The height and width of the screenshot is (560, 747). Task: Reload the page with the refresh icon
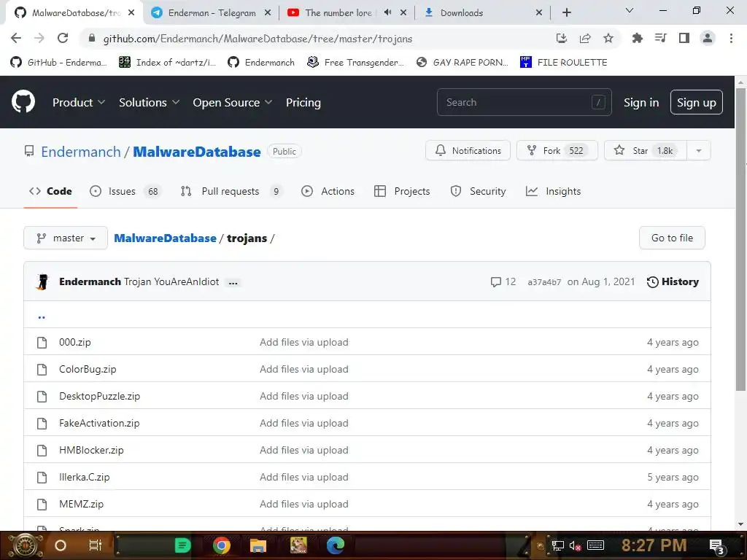click(63, 38)
